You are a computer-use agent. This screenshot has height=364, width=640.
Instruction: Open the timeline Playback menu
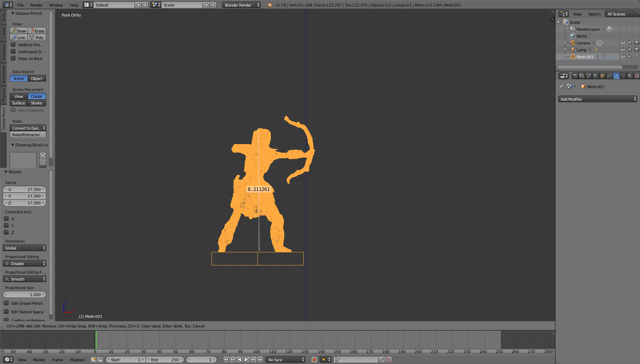(x=78, y=360)
